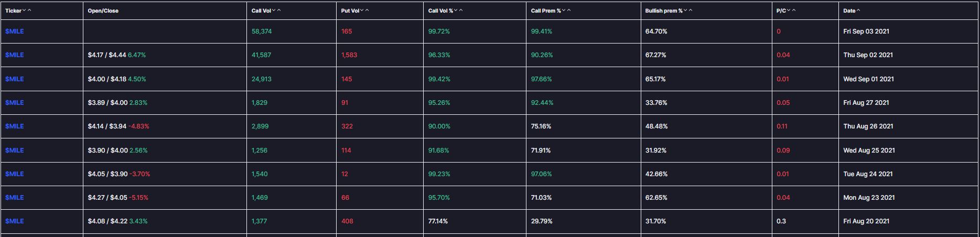This screenshot has height=237, width=980.
Task: Sort P/C column ascending arrow
Action: coord(794,10)
